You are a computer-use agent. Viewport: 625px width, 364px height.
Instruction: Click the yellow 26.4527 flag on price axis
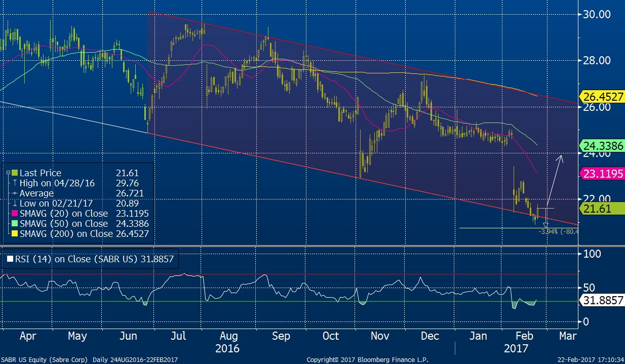pos(602,97)
